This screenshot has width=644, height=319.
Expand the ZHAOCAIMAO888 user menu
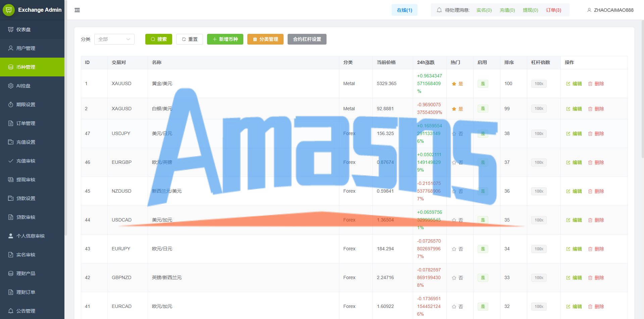point(610,10)
